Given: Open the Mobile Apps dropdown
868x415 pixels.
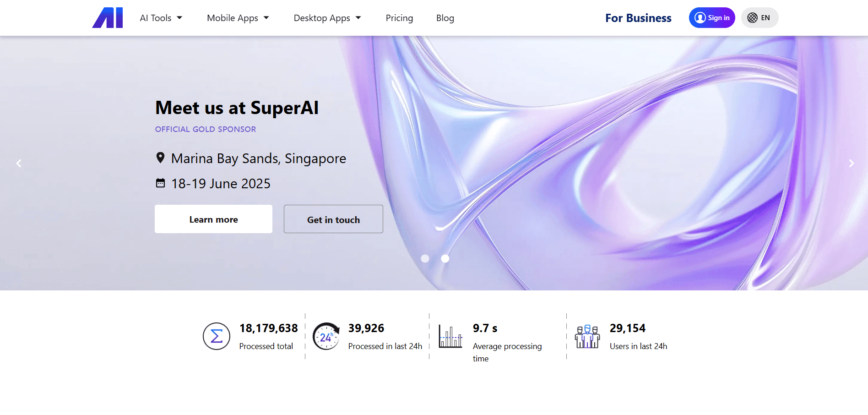Looking at the screenshot, I should tap(238, 18).
